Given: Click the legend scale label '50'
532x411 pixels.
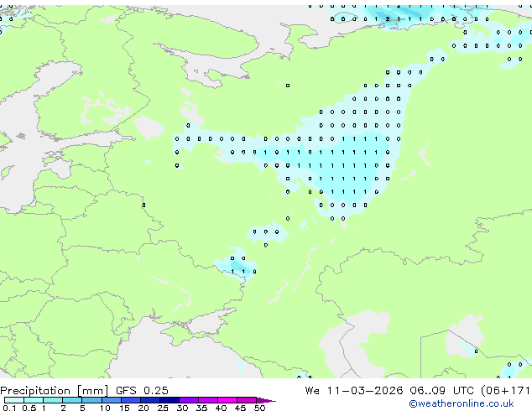Looking at the screenshot, I should click(x=259, y=408).
